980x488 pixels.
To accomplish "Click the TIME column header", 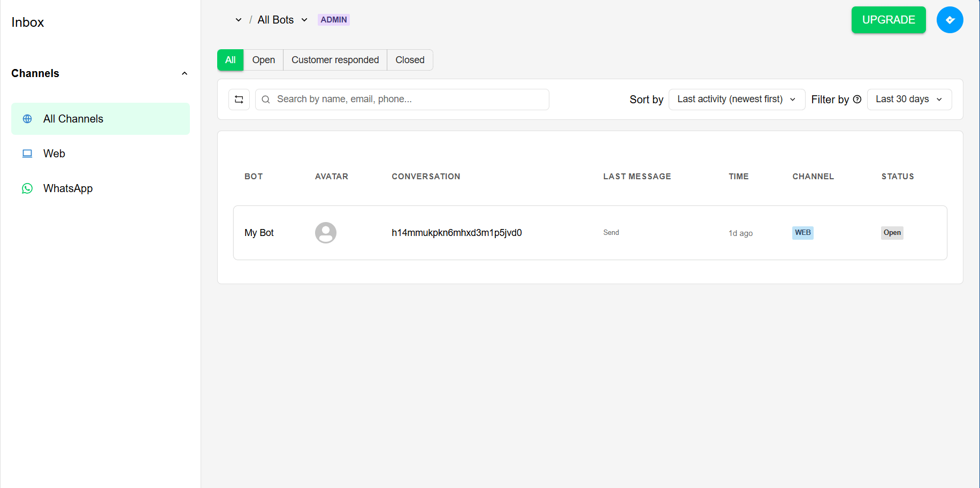I will [738, 177].
